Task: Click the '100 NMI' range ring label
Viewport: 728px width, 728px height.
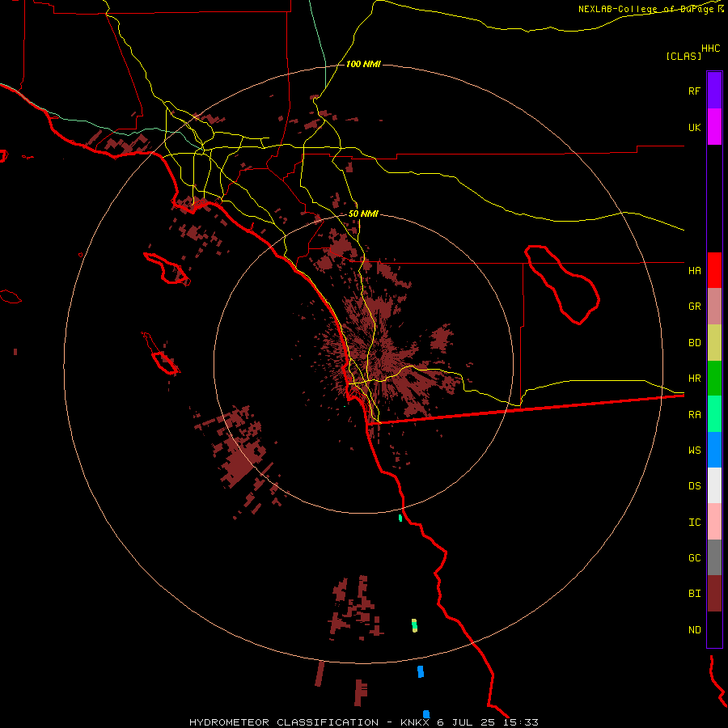Action: tap(363, 64)
